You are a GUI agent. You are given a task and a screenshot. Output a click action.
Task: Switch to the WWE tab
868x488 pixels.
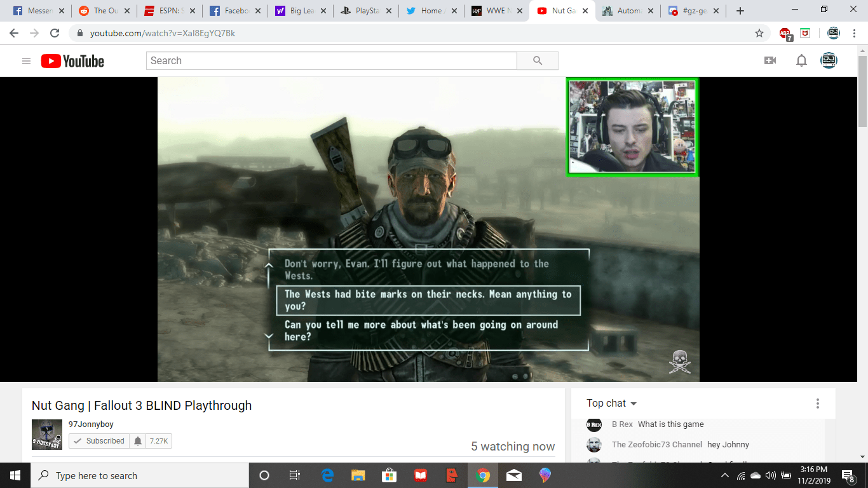point(496,11)
